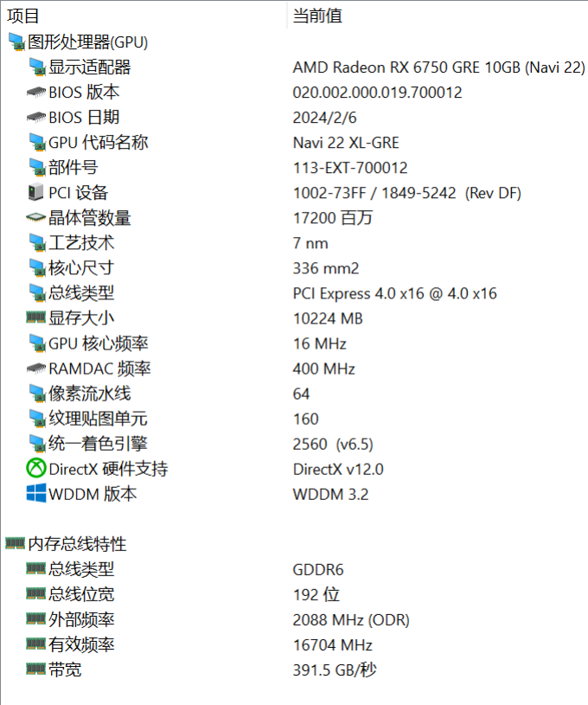Select the 显示适配器 row
This screenshot has width=588, height=705.
click(x=294, y=67)
